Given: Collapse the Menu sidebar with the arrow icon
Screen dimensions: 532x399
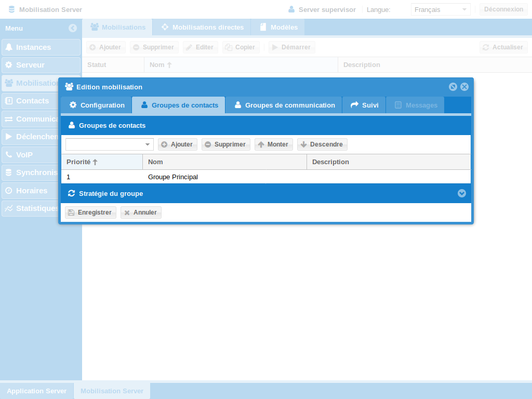Looking at the screenshot, I should coord(73,28).
